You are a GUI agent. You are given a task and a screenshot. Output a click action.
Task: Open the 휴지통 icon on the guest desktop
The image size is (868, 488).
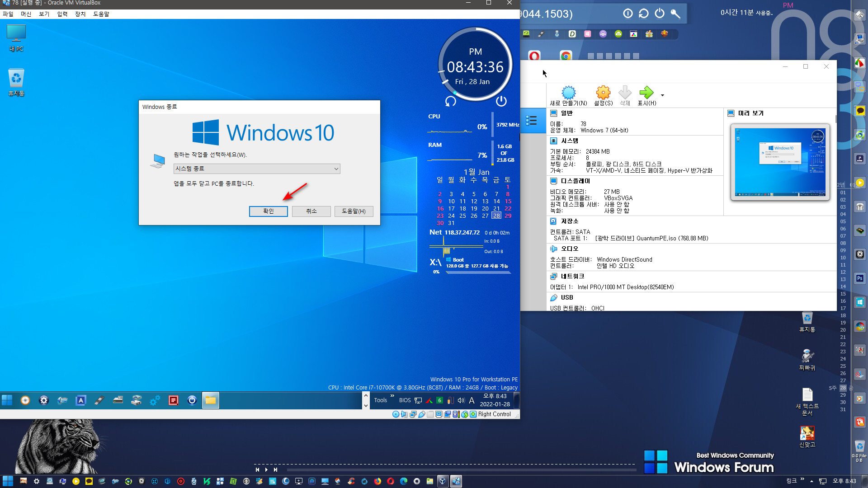pyautogui.click(x=16, y=82)
